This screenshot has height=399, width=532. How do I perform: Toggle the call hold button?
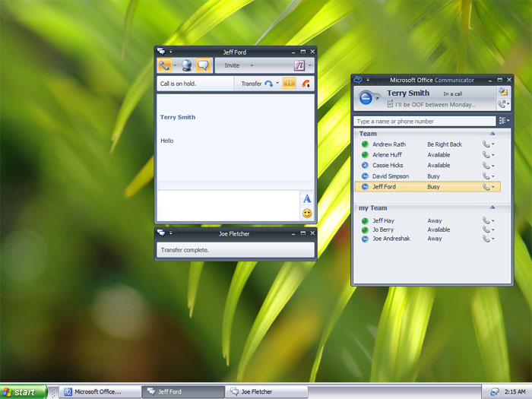point(289,84)
